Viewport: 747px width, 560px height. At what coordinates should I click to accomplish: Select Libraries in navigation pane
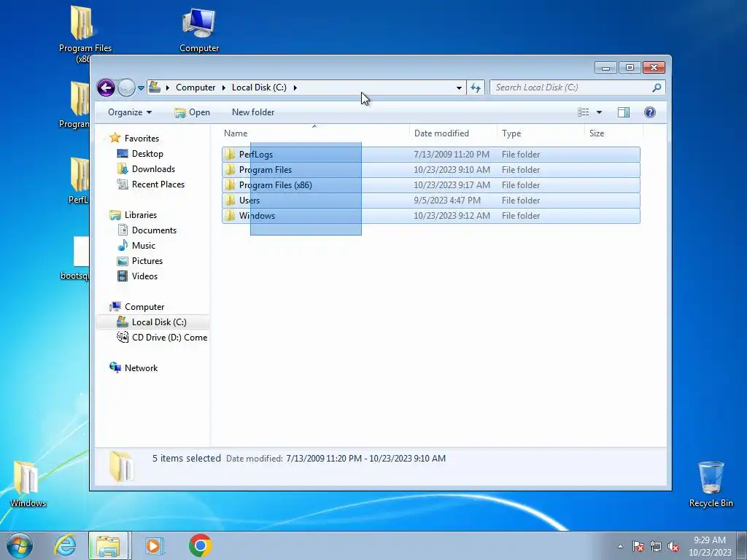133,215
